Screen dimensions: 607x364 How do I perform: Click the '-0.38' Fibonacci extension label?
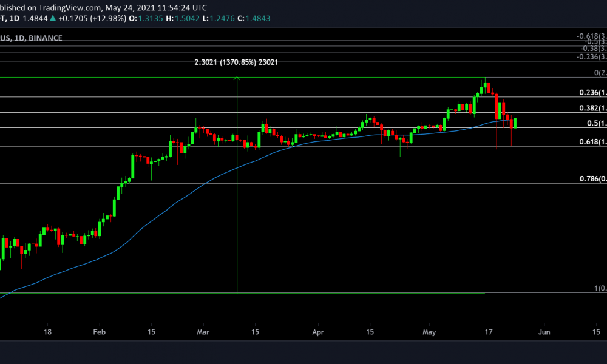pyautogui.click(x=594, y=49)
